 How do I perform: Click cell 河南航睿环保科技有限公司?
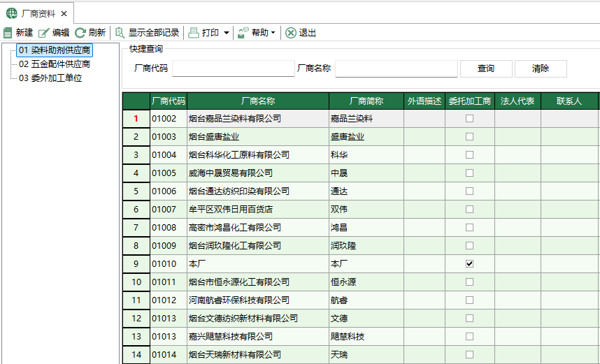[x=258, y=300]
